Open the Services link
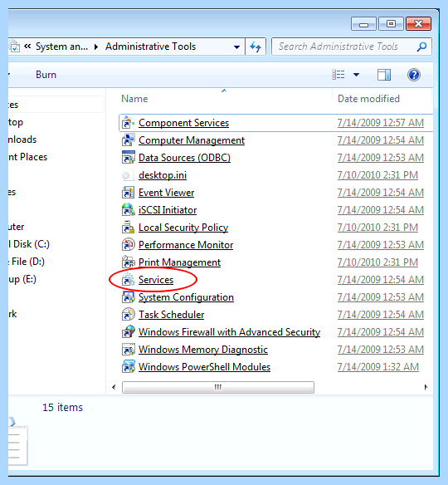 tap(156, 280)
